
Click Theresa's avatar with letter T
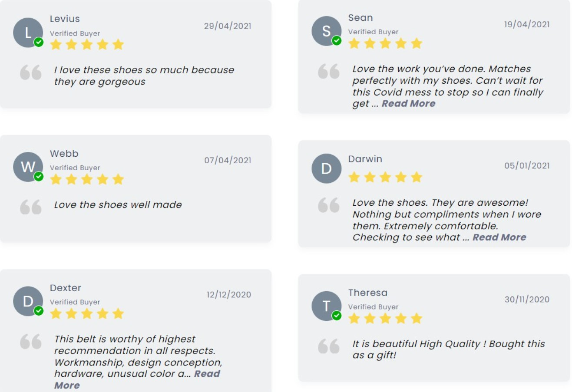326,306
